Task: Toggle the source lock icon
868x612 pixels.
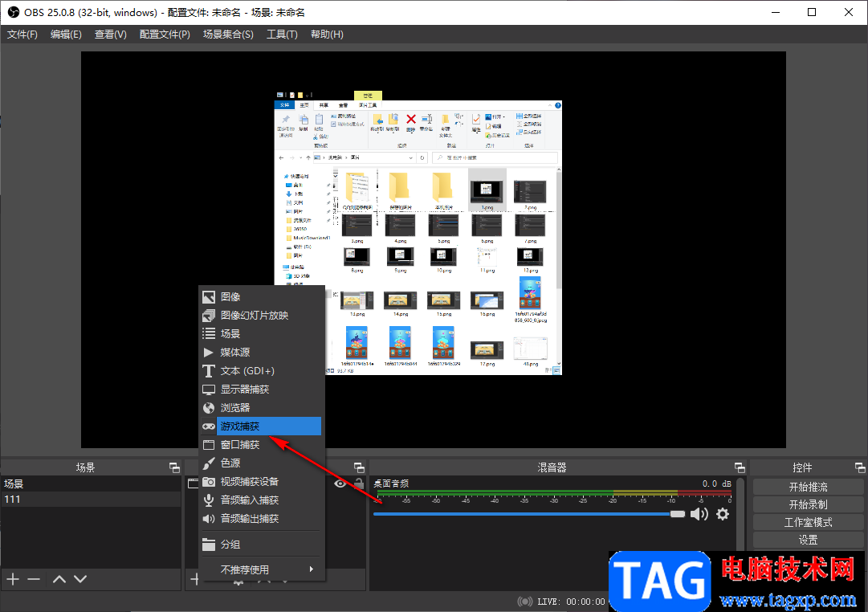Action: [x=359, y=483]
